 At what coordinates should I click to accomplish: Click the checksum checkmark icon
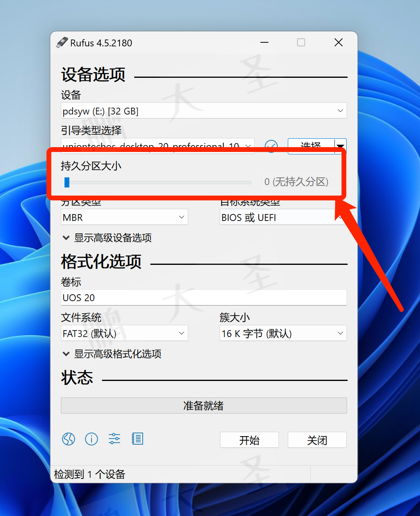(x=271, y=146)
